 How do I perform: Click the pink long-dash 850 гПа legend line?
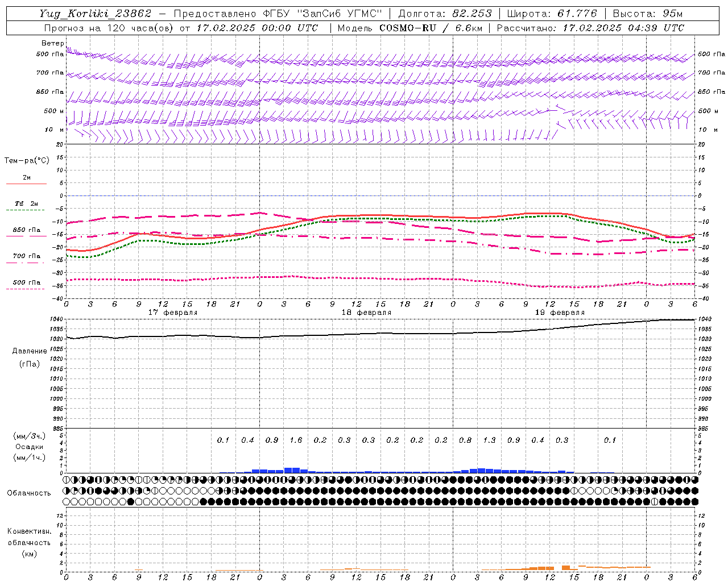click(27, 236)
